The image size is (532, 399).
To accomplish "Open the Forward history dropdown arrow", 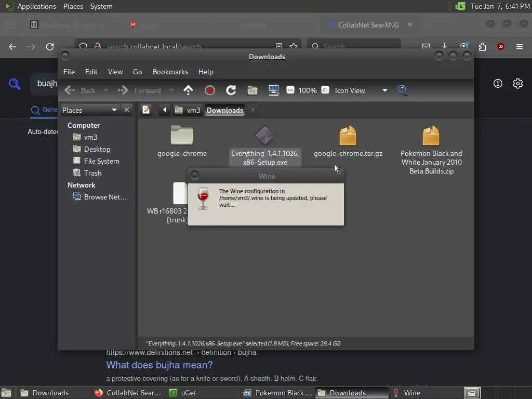I will coord(171,90).
